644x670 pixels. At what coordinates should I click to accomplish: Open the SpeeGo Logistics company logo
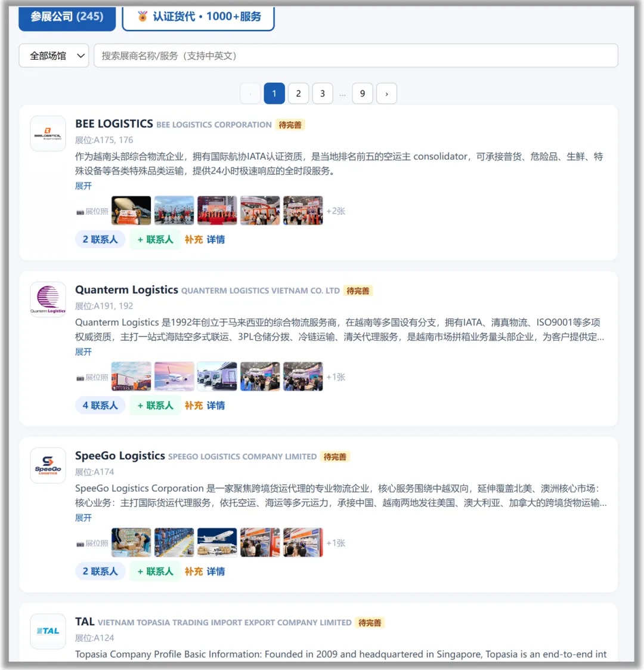(x=48, y=465)
